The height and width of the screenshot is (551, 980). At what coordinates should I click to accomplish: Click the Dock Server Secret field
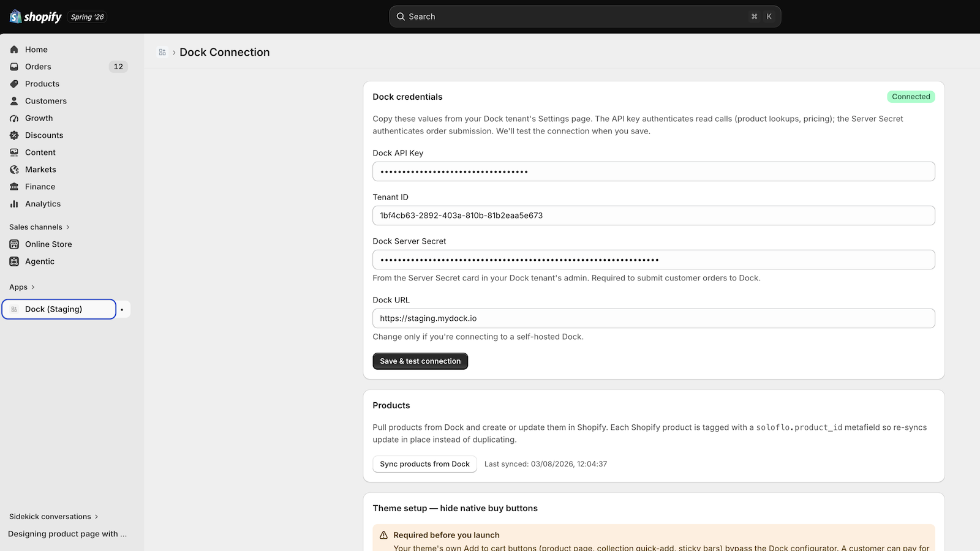click(x=654, y=260)
